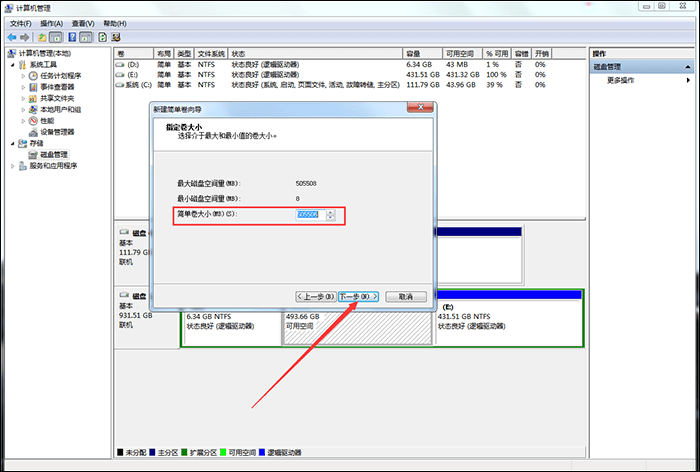Screen dimensions: 700x472
Task: Select the 6.34 GB NTFS partition block
Action: point(232,327)
